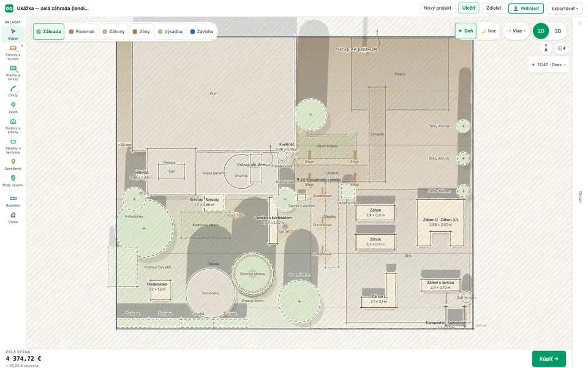Viewport: 588px width, 368px height.
Task: Open the Zeleň greenery tool
Action: [13, 107]
